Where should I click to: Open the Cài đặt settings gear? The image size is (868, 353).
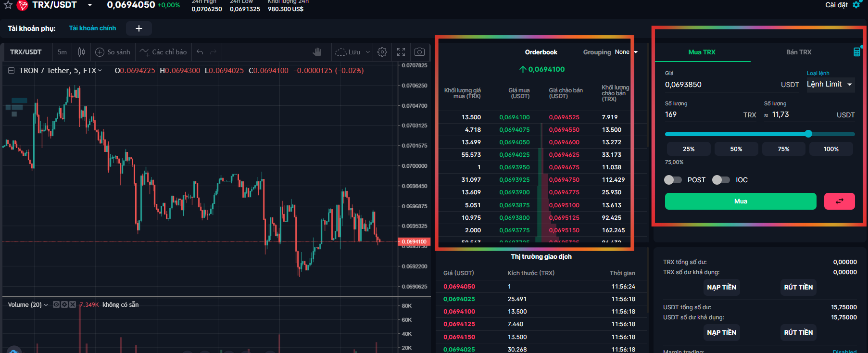(857, 5)
